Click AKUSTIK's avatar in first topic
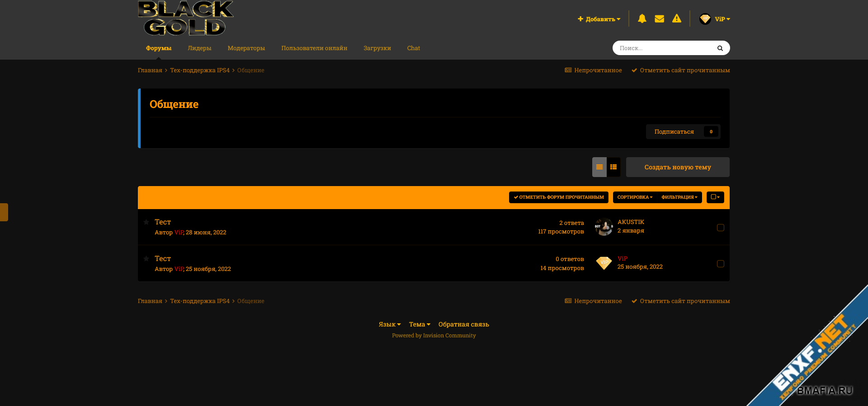This screenshot has height=406, width=868. [604, 227]
